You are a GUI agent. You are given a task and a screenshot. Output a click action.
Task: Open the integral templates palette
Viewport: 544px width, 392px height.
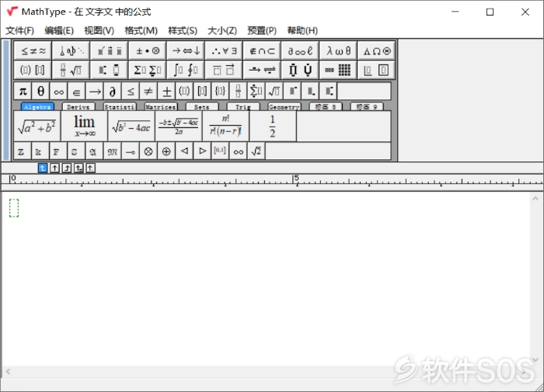186,70
